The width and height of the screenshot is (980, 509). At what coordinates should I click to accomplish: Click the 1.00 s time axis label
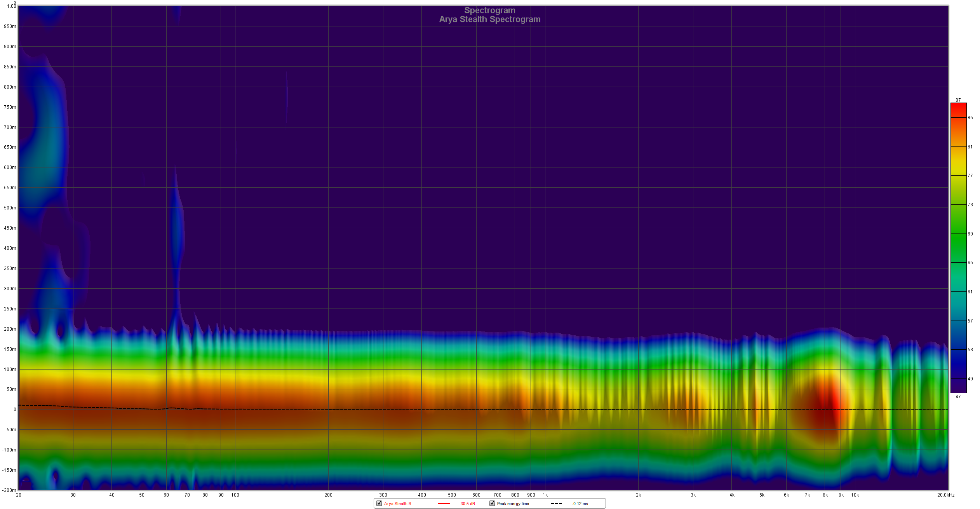point(12,6)
